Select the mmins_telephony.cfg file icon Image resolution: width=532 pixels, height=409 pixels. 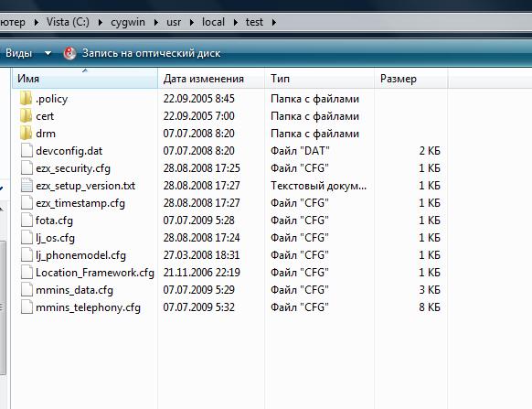[27, 307]
